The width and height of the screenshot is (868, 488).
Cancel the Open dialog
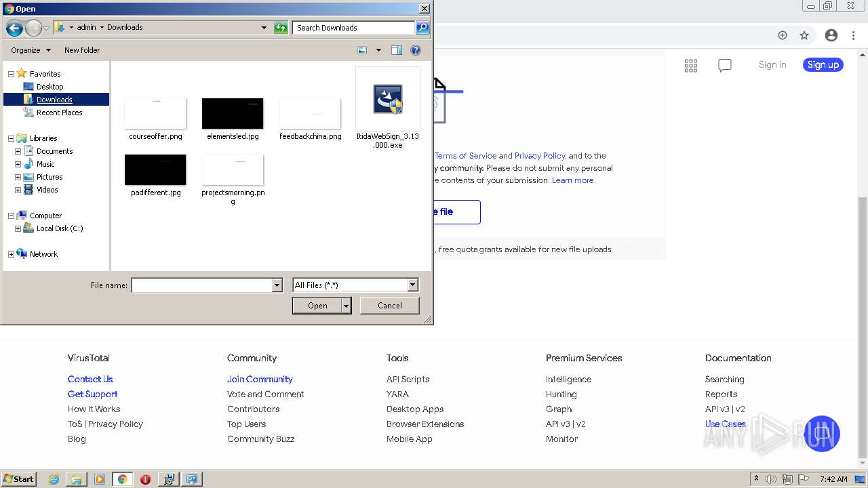[390, 306]
